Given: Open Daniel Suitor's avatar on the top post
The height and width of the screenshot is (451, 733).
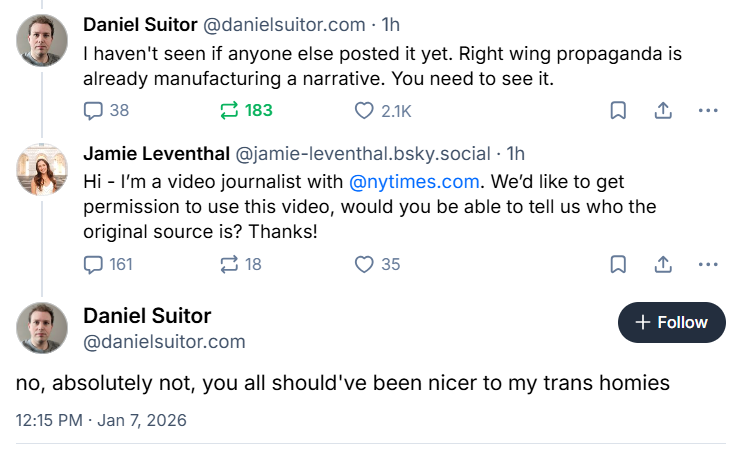Looking at the screenshot, I should click(x=42, y=41).
